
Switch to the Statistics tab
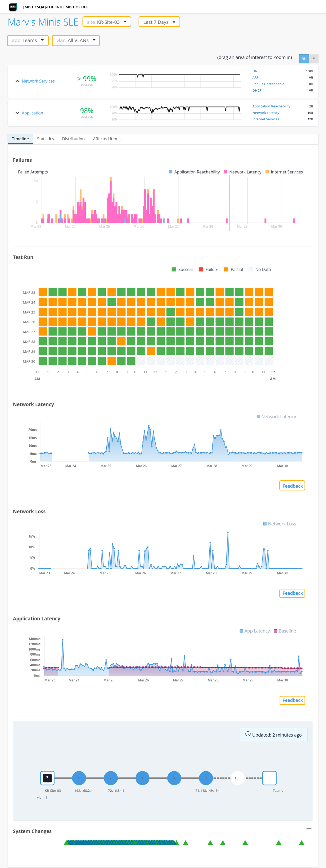pyautogui.click(x=45, y=139)
